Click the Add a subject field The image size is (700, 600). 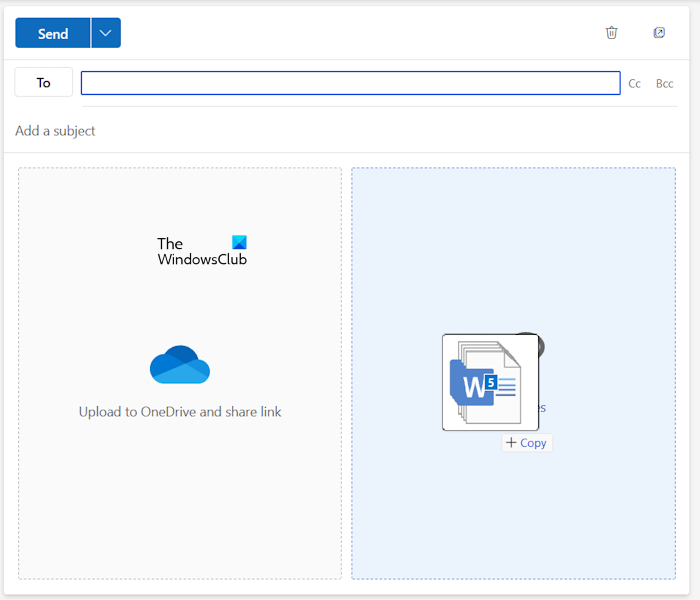point(300,131)
